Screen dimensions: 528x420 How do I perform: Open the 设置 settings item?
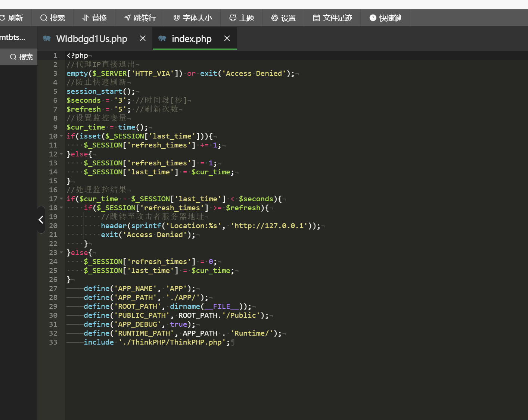(x=283, y=18)
